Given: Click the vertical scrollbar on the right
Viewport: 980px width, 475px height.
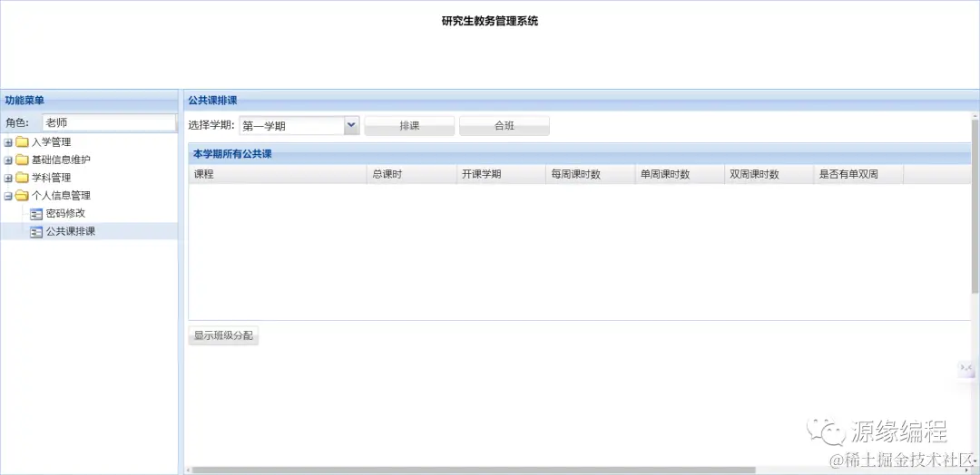Looking at the screenshot, I should pyautogui.click(x=975, y=206).
